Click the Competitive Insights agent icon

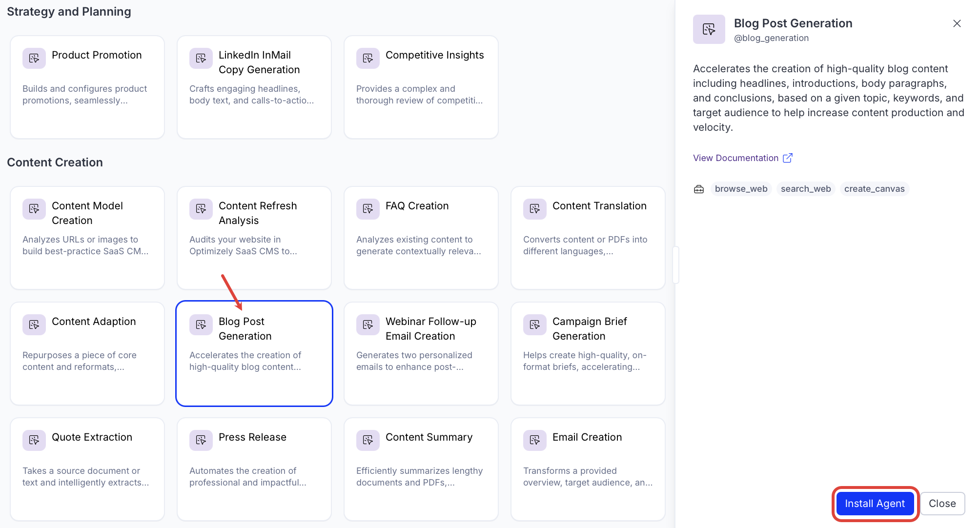point(368,59)
